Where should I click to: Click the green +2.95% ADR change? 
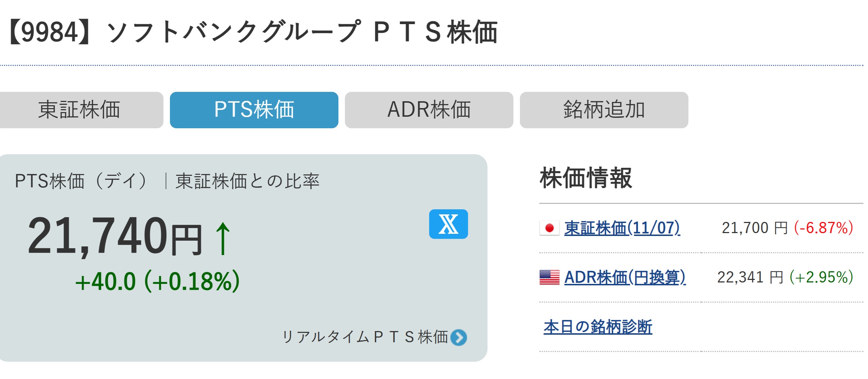(822, 277)
